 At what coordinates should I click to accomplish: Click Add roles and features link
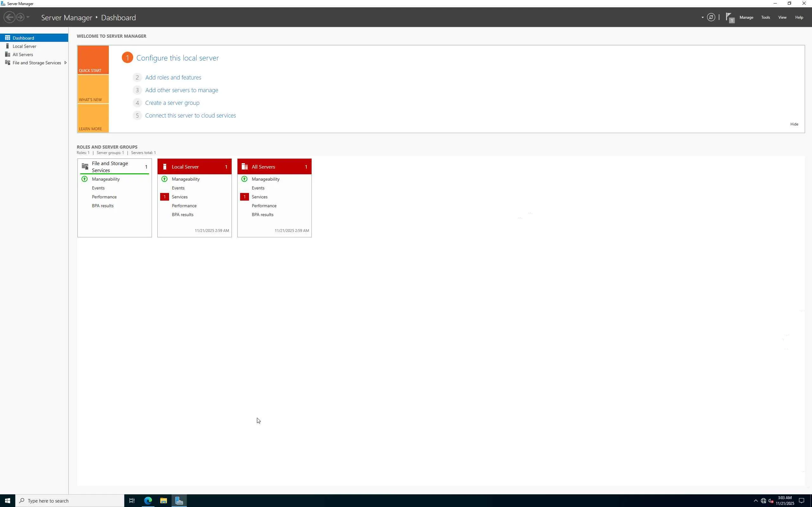[x=173, y=77]
